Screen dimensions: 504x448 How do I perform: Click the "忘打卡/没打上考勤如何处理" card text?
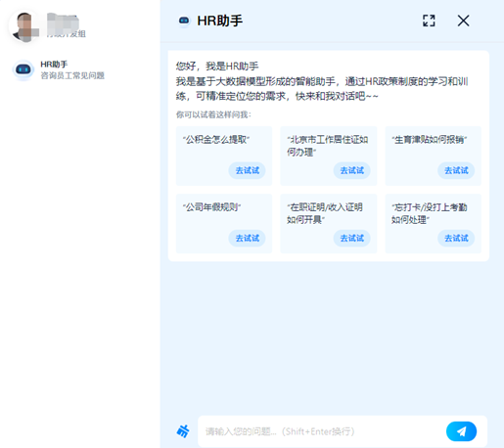click(x=430, y=213)
